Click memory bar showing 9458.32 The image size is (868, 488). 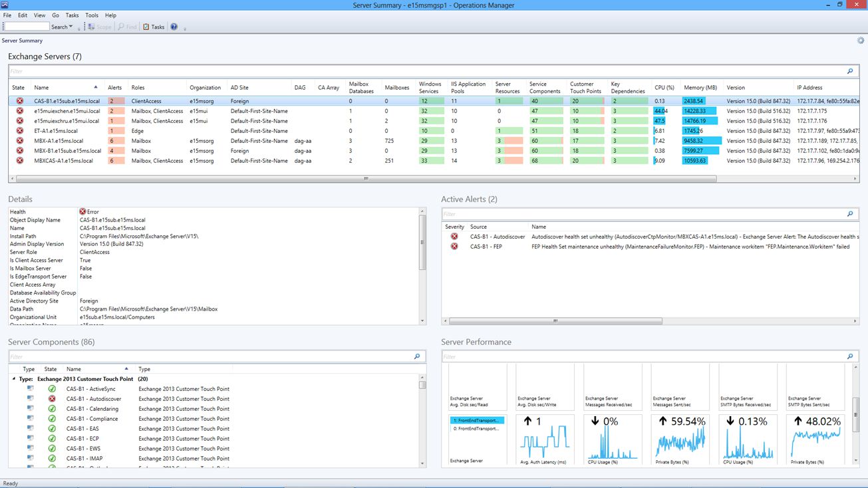coord(702,141)
